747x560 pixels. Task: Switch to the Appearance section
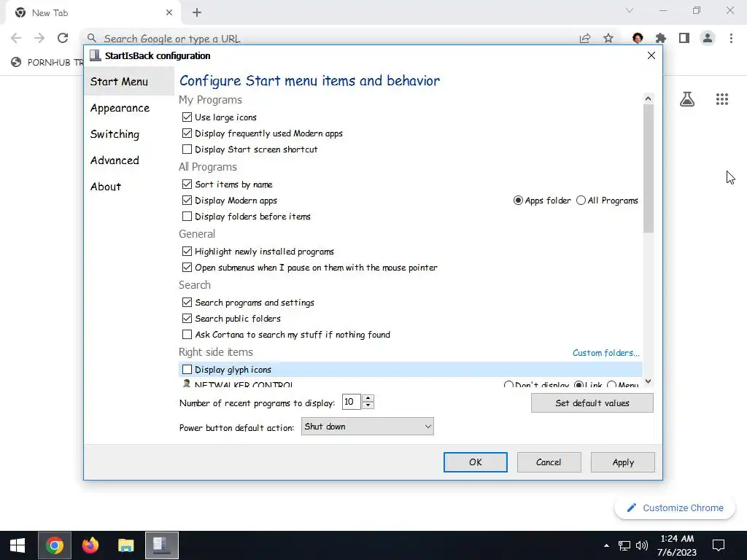(x=120, y=108)
